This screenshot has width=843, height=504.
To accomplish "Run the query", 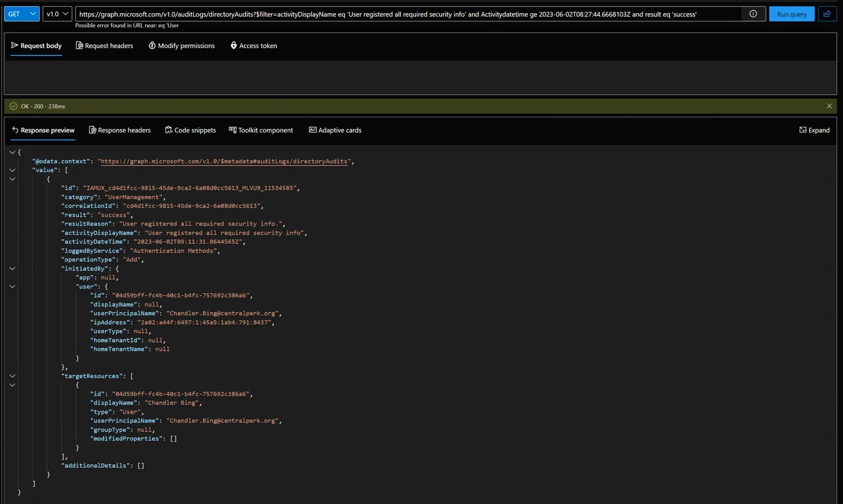I will coord(792,14).
